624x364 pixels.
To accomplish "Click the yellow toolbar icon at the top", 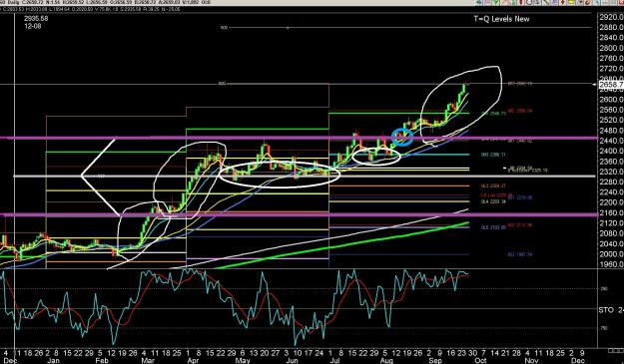I will pos(571,2).
